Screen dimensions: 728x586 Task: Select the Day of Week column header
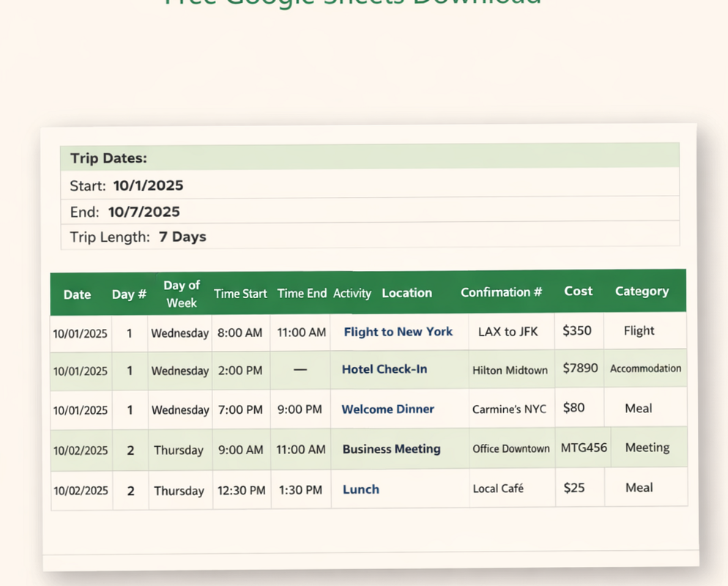click(181, 292)
